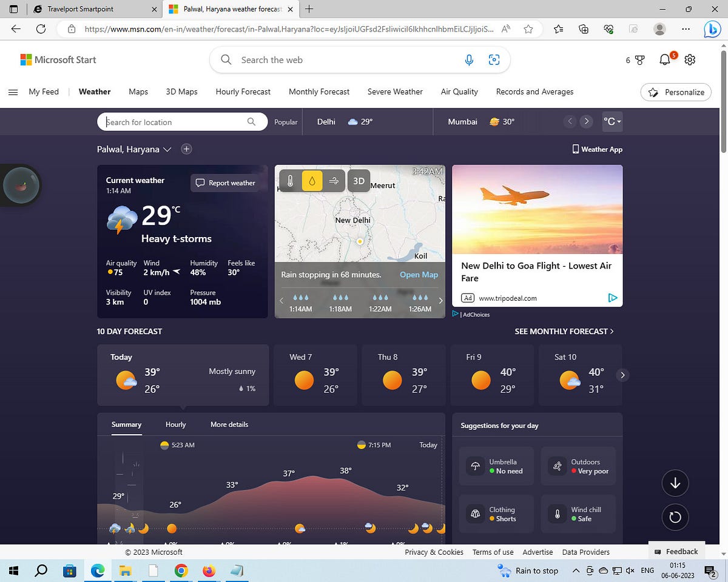The width and height of the screenshot is (728, 582).
Task: Launch Chrome from the taskbar
Action: pyautogui.click(x=181, y=570)
